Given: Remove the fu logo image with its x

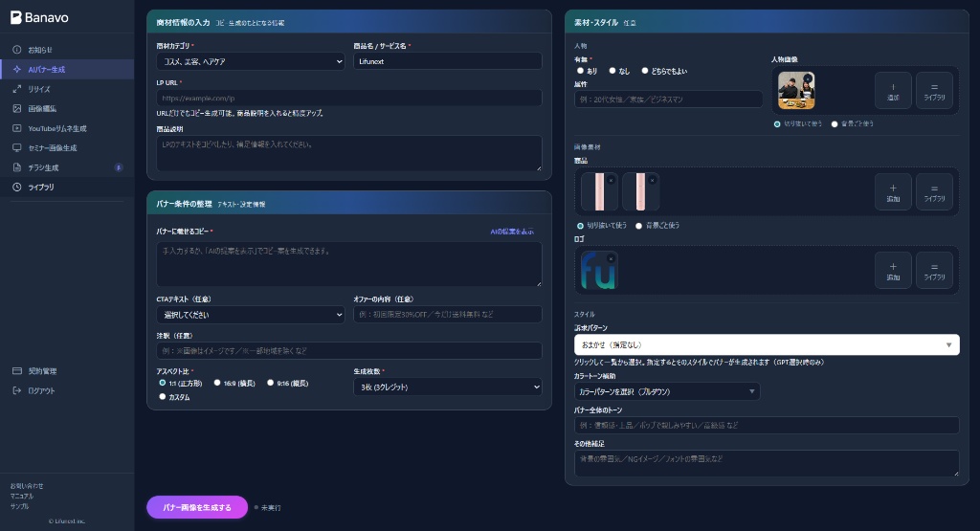Looking at the screenshot, I should tap(612, 258).
